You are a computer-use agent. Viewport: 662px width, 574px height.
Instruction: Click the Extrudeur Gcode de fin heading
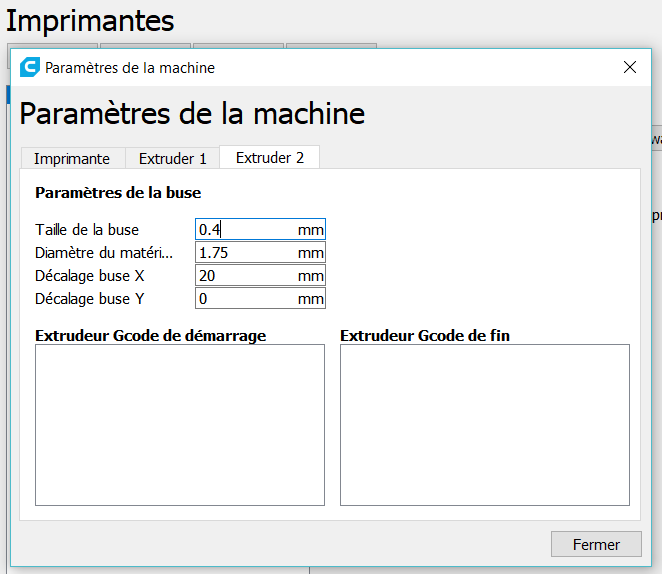(425, 336)
